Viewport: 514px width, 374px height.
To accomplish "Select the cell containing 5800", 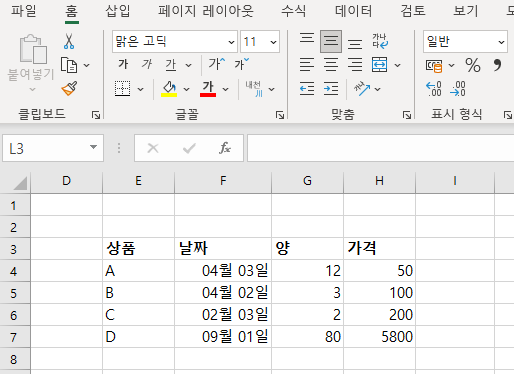I will click(379, 337).
